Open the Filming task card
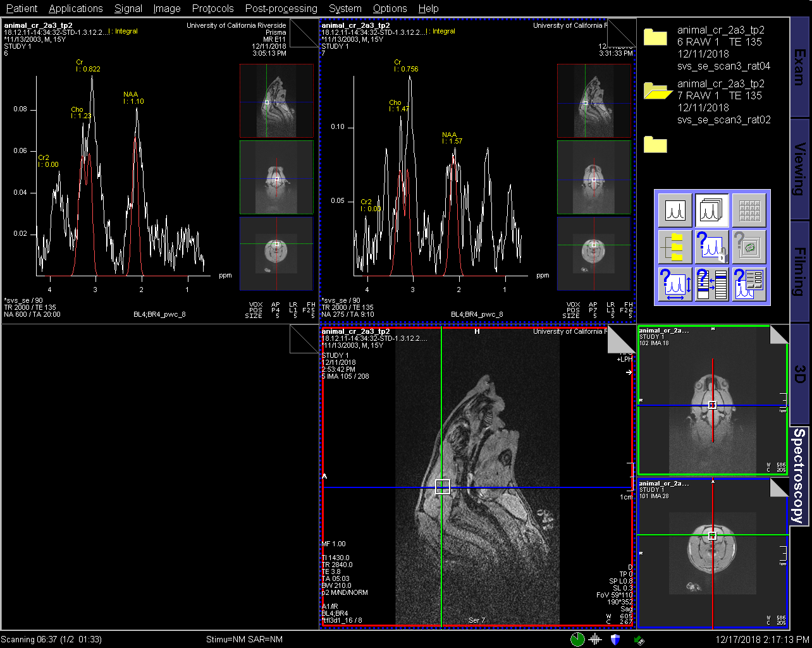This screenshot has height=648, width=812. point(800,272)
